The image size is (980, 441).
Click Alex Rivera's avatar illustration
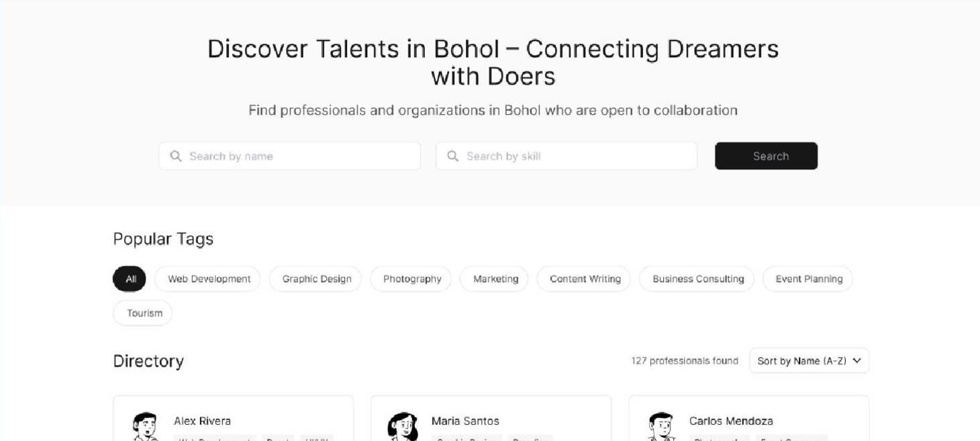coord(144,427)
